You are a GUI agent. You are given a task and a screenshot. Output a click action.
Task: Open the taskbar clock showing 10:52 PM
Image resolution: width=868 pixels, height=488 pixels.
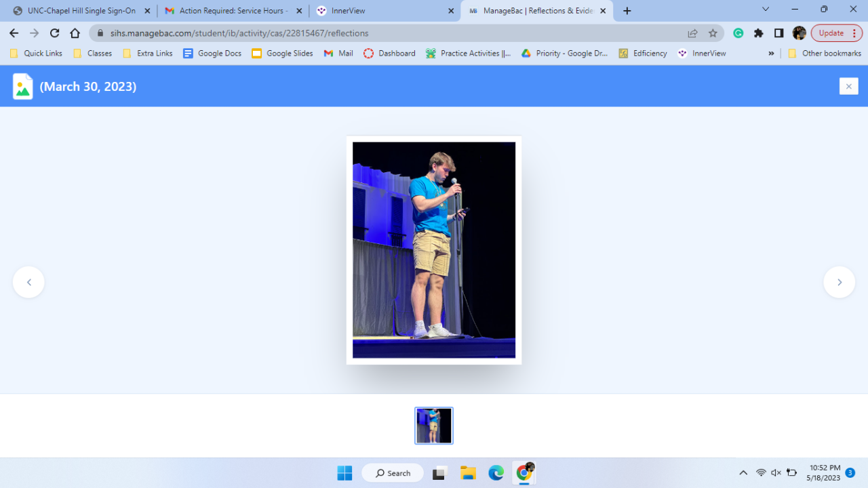pyautogui.click(x=824, y=473)
